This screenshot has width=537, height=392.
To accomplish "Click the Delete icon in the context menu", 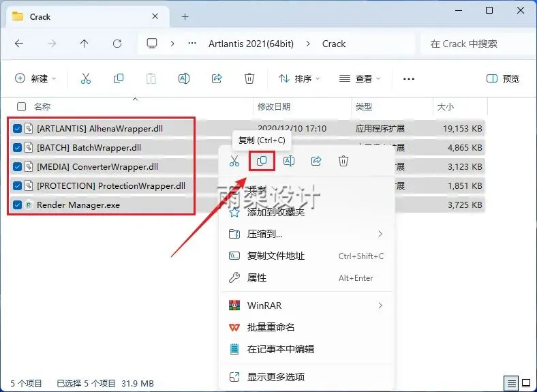I will 343,161.
